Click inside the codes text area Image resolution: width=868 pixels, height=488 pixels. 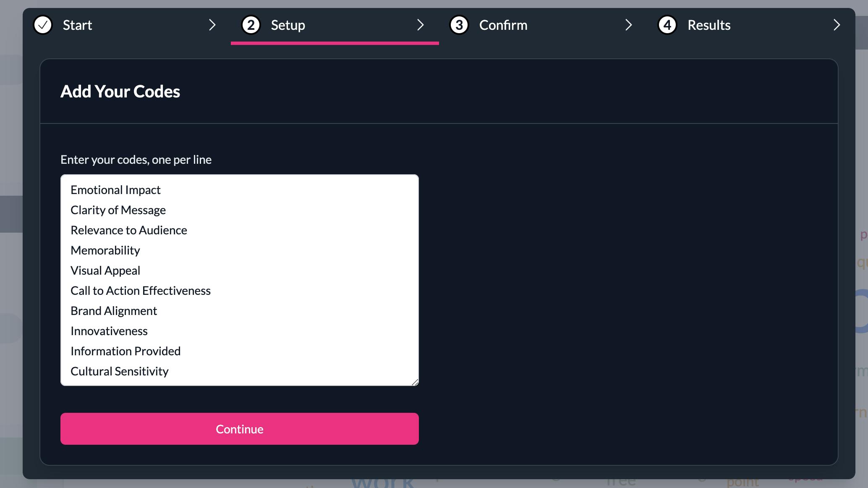tap(239, 279)
